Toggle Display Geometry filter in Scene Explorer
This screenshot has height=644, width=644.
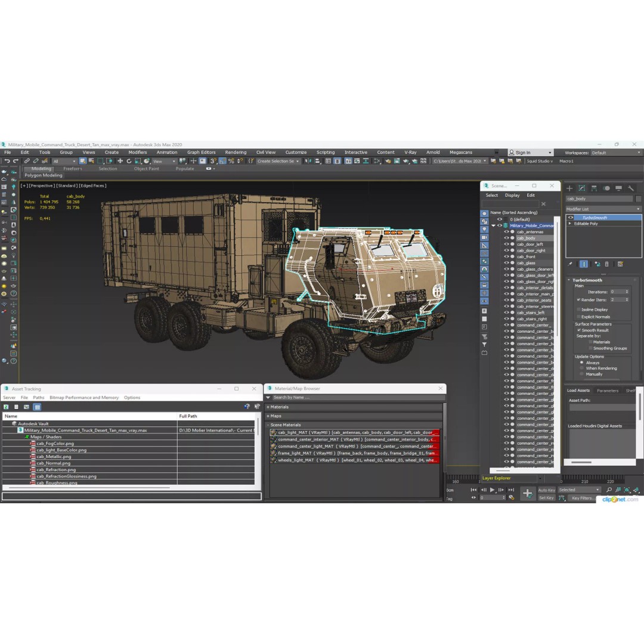pyautogui.click(x=484, y=213)
